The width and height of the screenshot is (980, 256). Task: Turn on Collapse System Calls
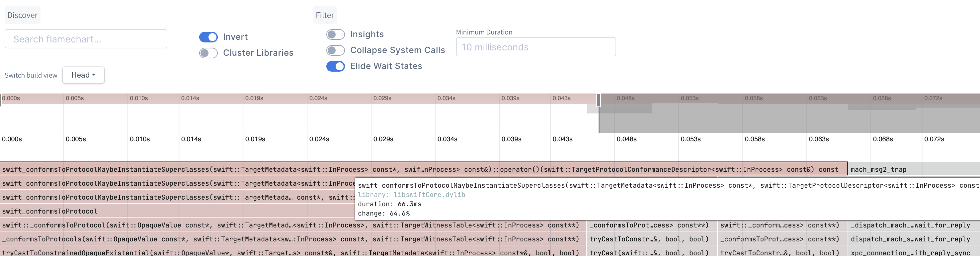pyautogui.click(x=335, y=50)
